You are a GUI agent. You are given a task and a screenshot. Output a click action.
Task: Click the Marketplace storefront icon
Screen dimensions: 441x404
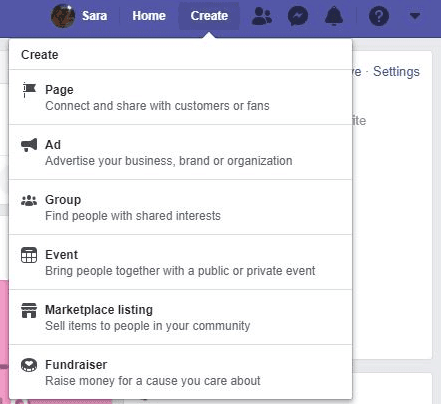click(x=29, y=310)
